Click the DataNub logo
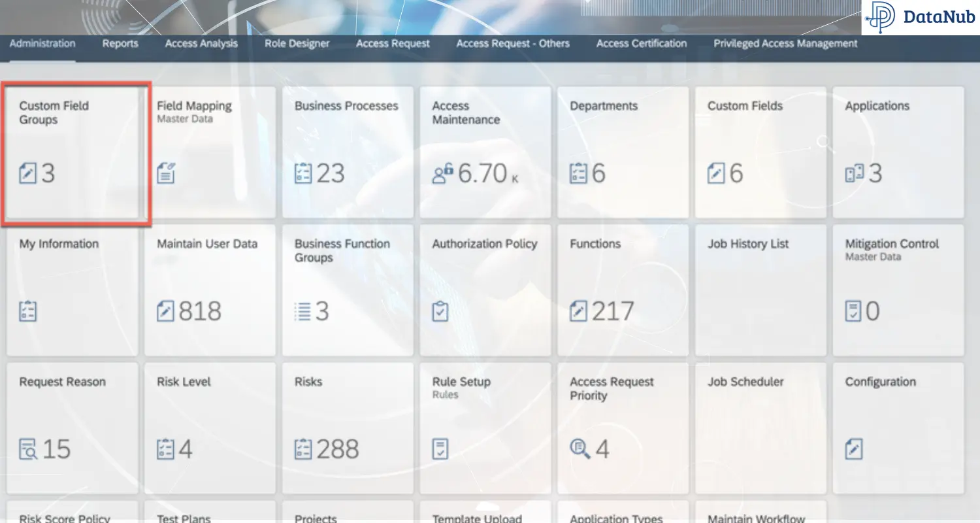980x523 pixels. (x=920, y=18)
